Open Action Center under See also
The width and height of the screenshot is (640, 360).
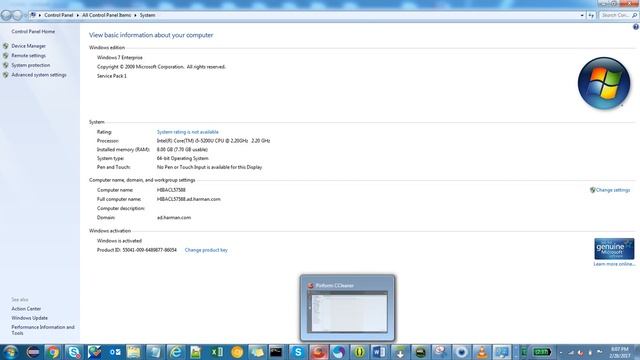(x=26, y=309)
